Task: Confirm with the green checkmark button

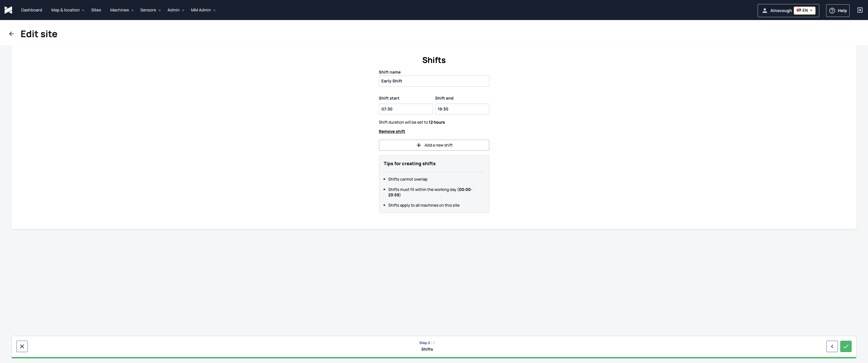Action: [846, 346]
